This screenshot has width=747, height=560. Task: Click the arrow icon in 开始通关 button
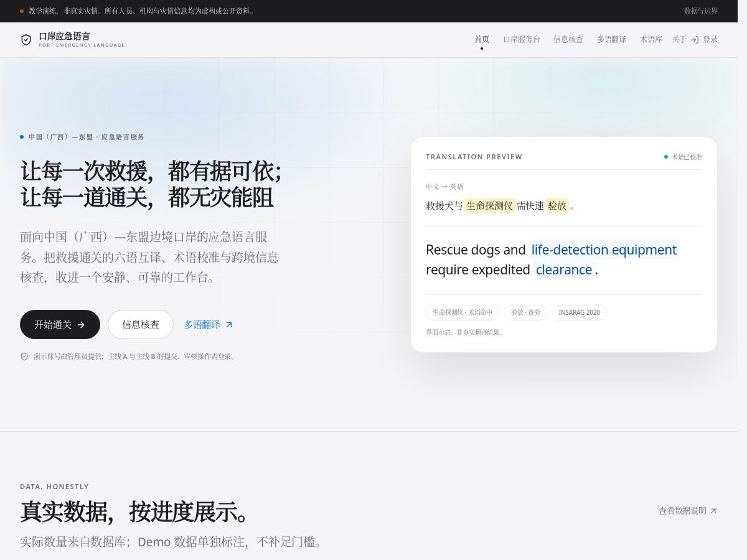tap(81, 325)
